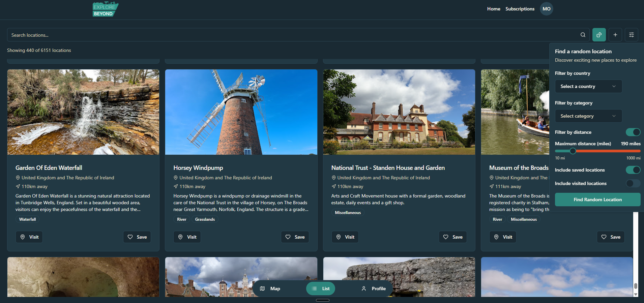Visit Museum of the Broads
This screenshot has width=644, height=303.
coord(503,237)
